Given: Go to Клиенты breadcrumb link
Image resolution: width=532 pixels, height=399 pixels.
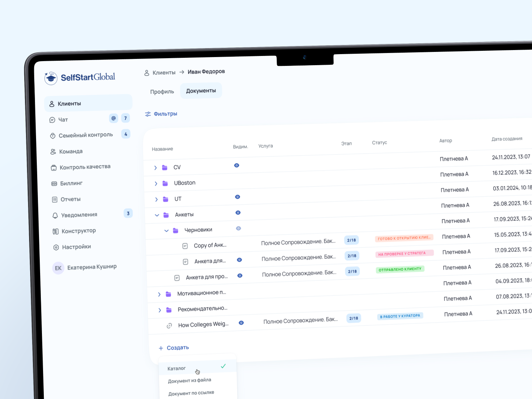Looking at the screenshot, I should (x=164, y=73).
